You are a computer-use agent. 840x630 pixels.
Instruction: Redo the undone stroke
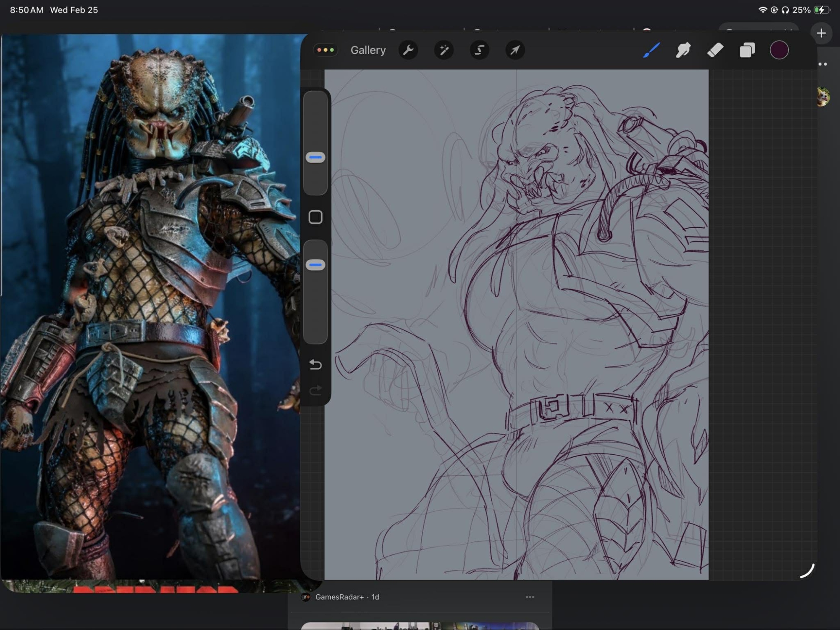pyautogui.click(x=315, y=390)
